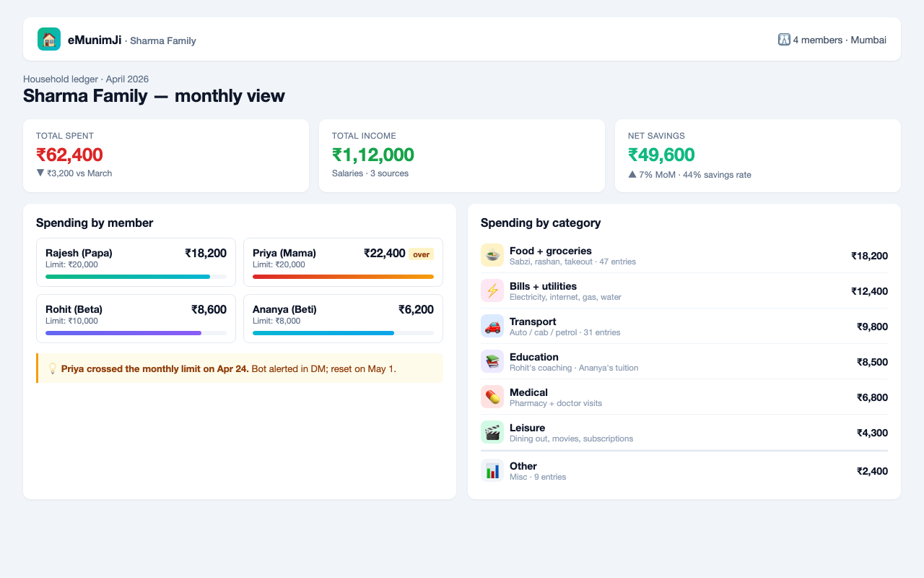
Task: Open the Food + groceries bowl icon
Action: click(x=492, y=255)
